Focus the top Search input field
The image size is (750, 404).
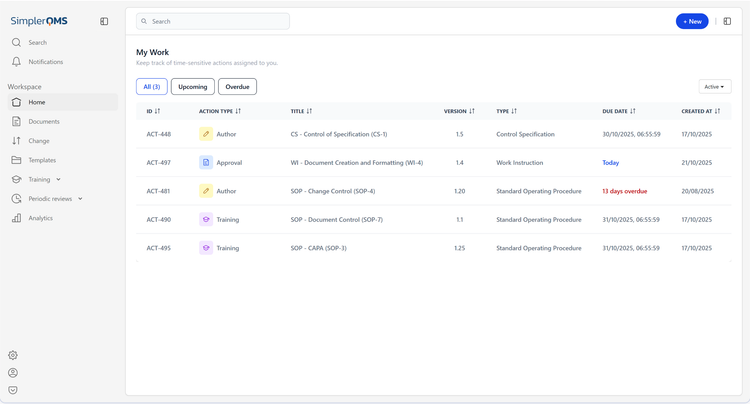click(213, 21)
